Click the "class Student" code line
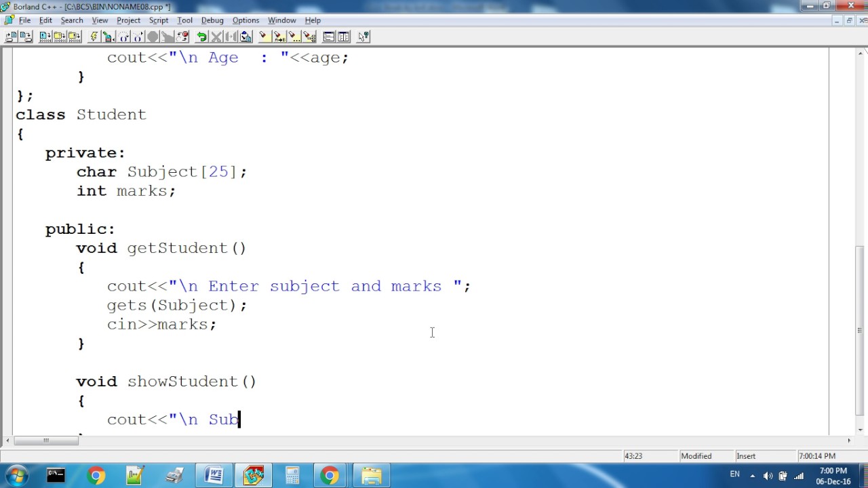 point(81,115)
